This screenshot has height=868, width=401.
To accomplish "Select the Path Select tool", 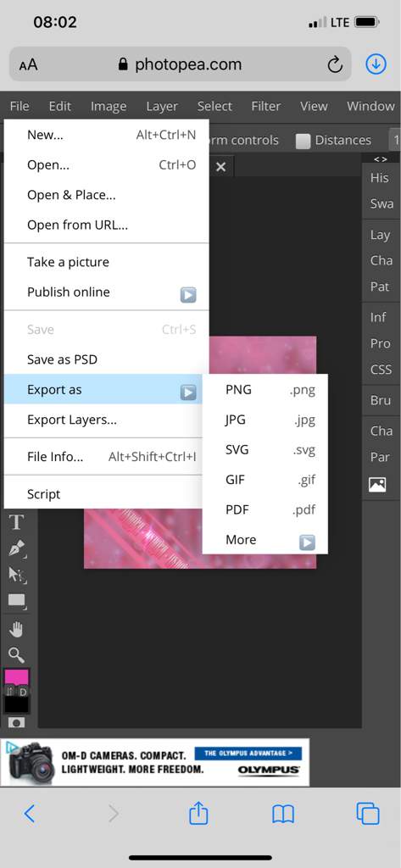I will [17, 576].
